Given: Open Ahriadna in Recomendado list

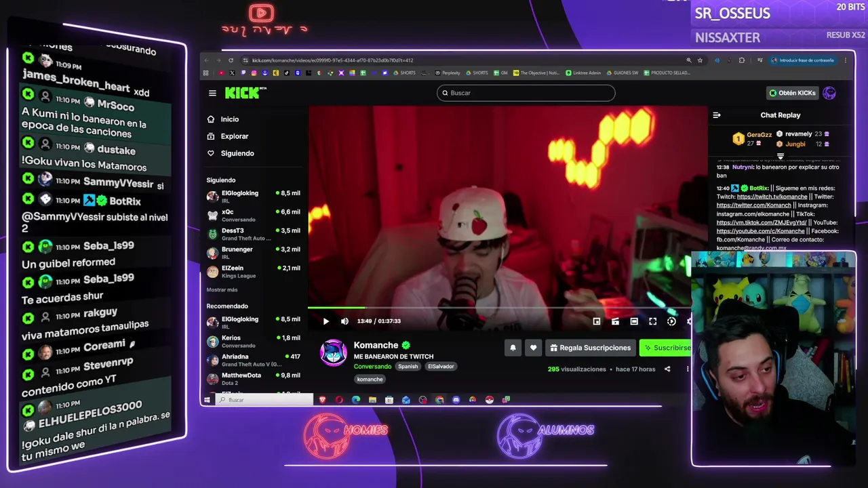Looking at the screenshot, I should tap(253, 360).
